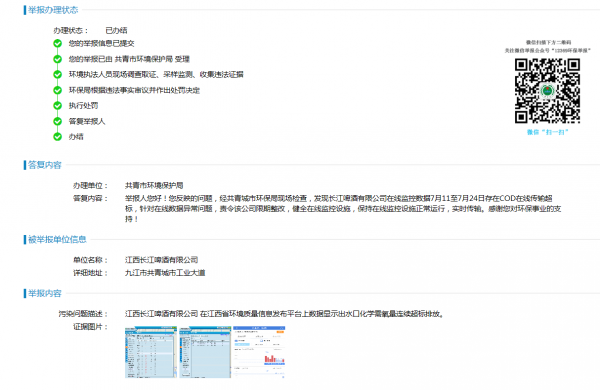
Task: Click the 答复内容： field label
Action: coord(90,198)
